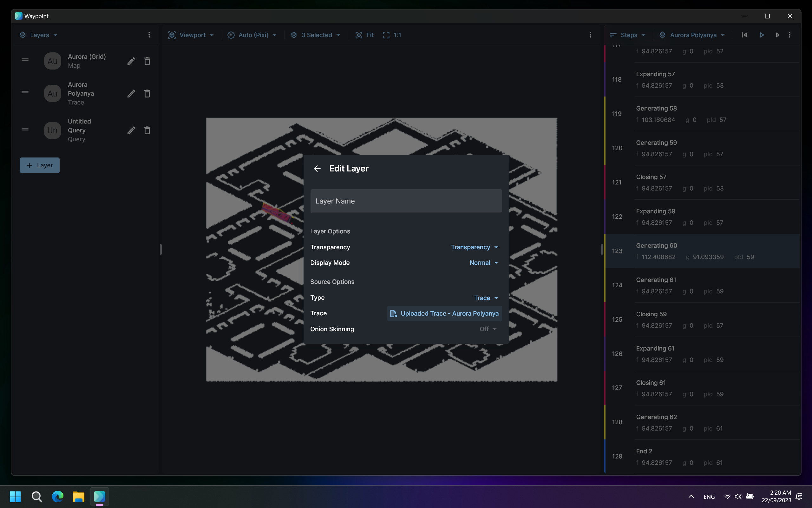Edit the Aurora (Grid) layer with pencil icon
This screenshot has height=508, width=812.
131,61
